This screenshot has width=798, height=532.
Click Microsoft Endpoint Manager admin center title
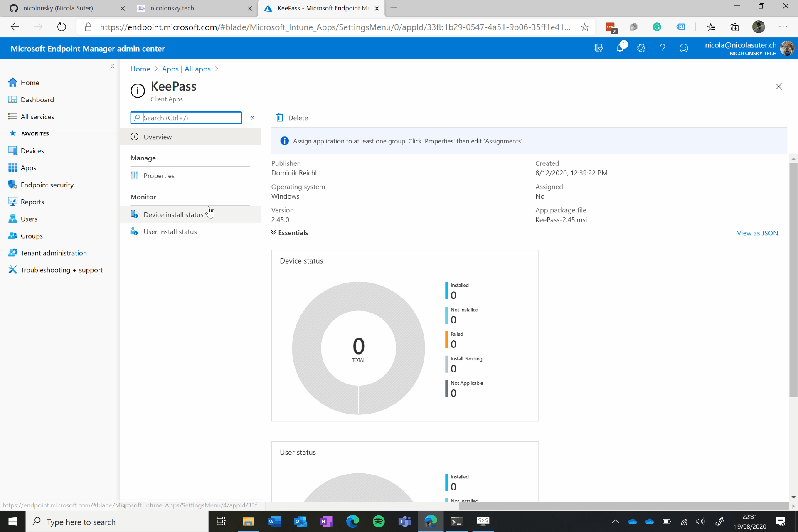pos(88,49)
